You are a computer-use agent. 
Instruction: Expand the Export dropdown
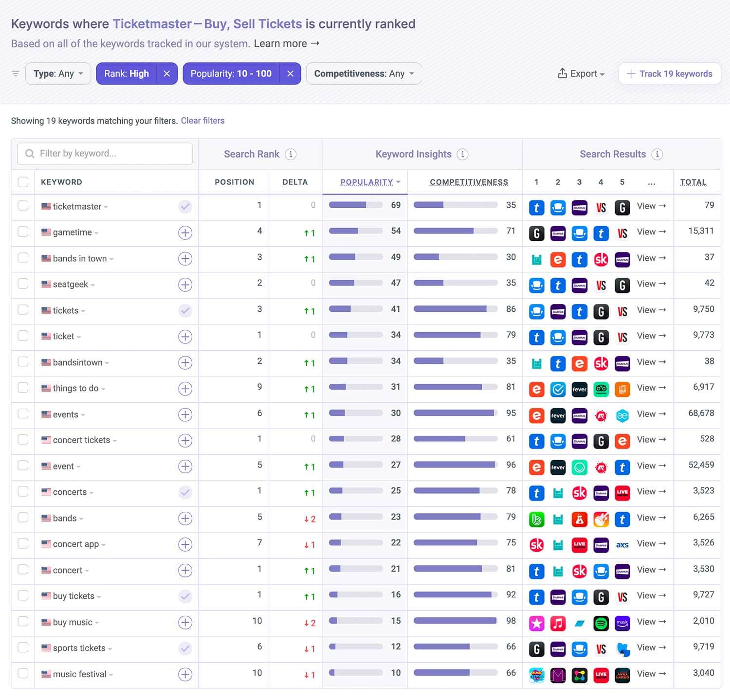tap(581, 73)
